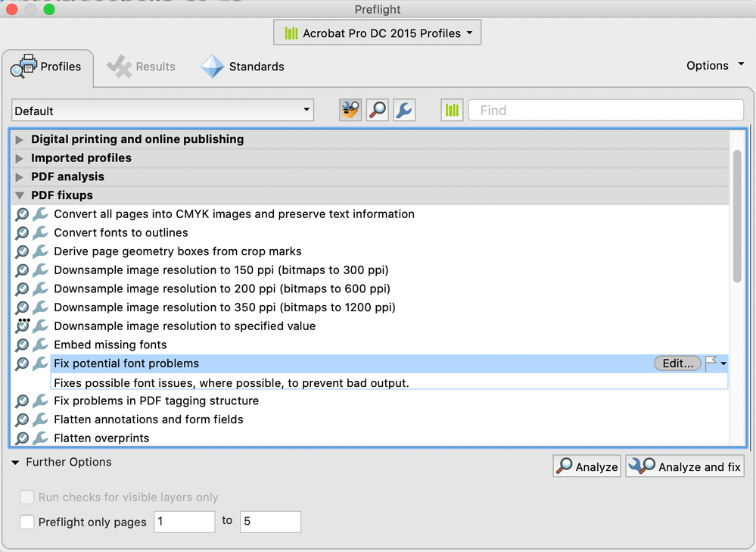Click the Find search field
The height and width of the screenshot is (552, 756).
pos(606,111)
